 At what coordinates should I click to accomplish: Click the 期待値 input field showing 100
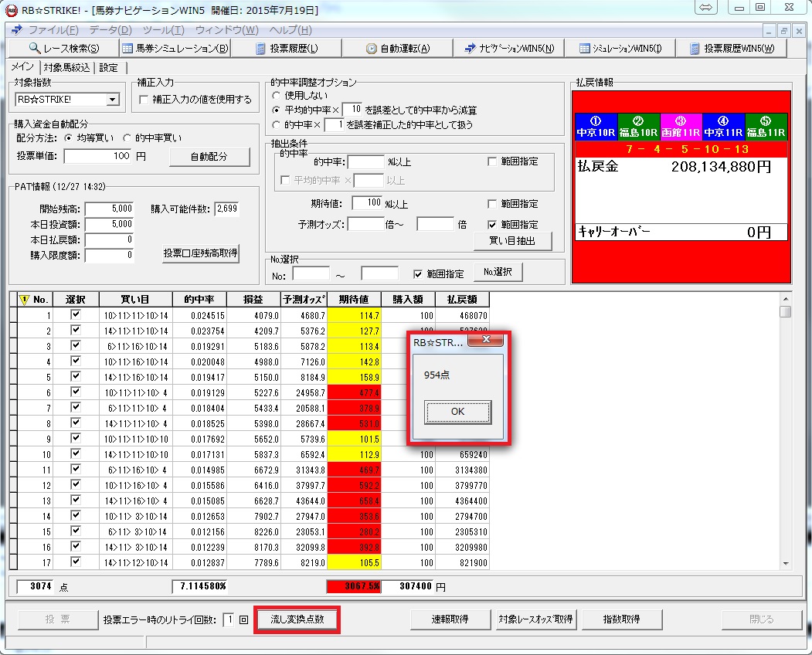(367, 203)
